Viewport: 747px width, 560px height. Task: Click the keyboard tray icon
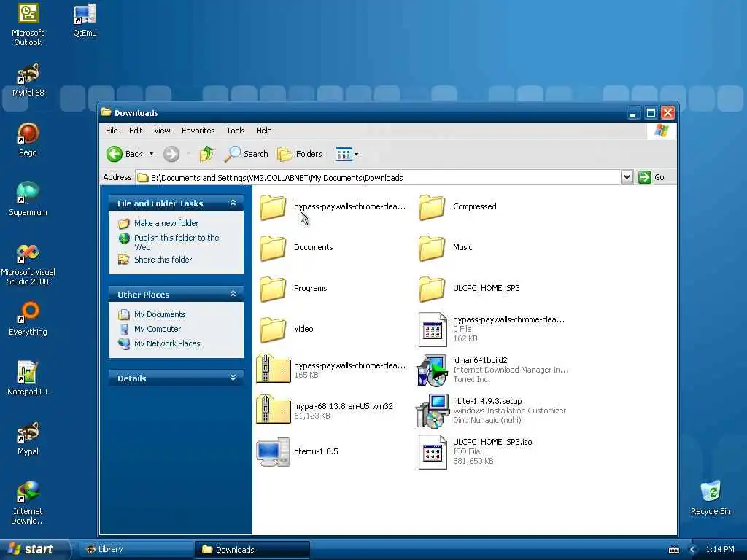pos(673,550)
